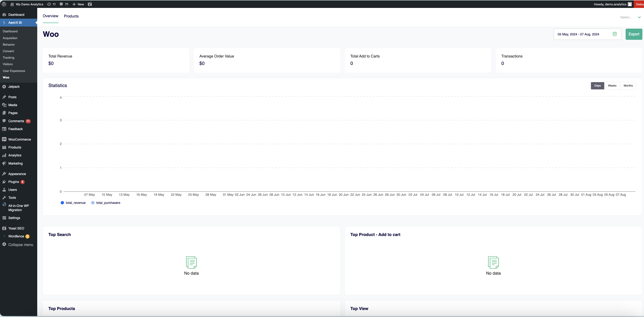644x317 pixels.
Task: Switch statistics view to Days
Action: (597, 85)
